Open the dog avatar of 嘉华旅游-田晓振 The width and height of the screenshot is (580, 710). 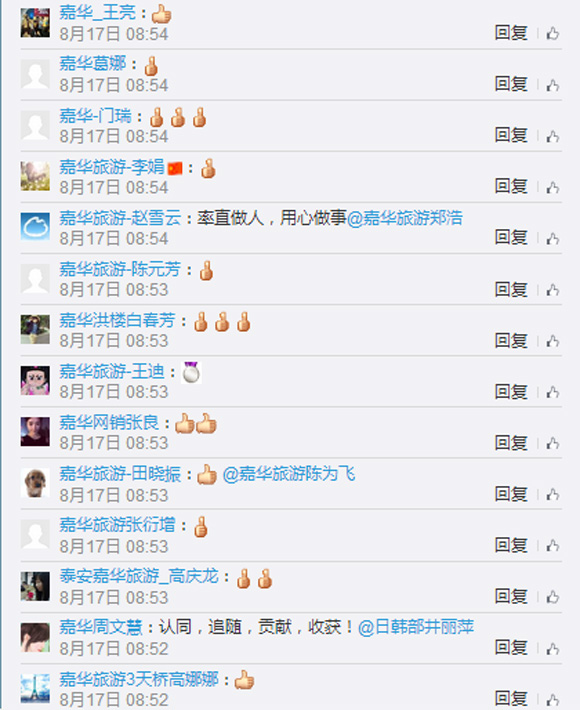(35, 483)
